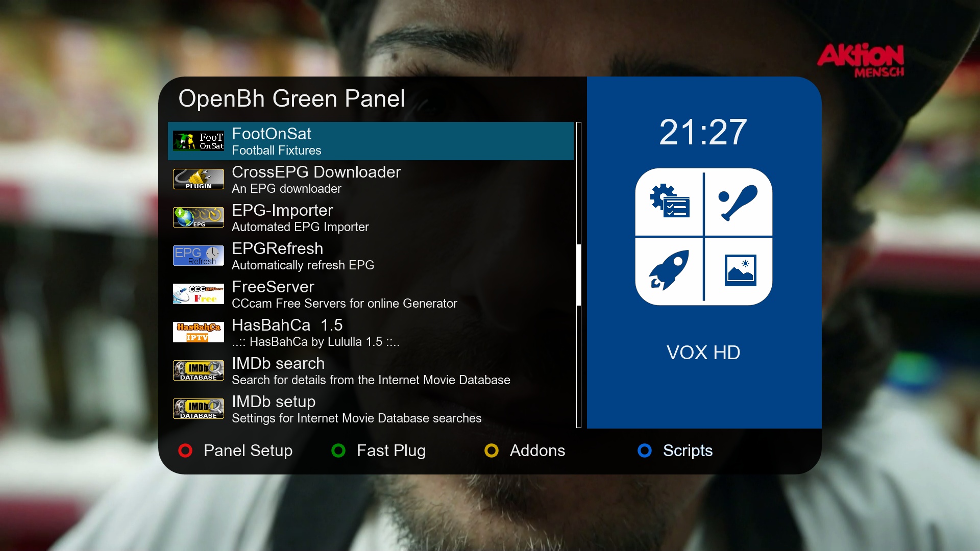980x551 pixels.
Task: Click the blue circle key indicator
Action: 645,450
